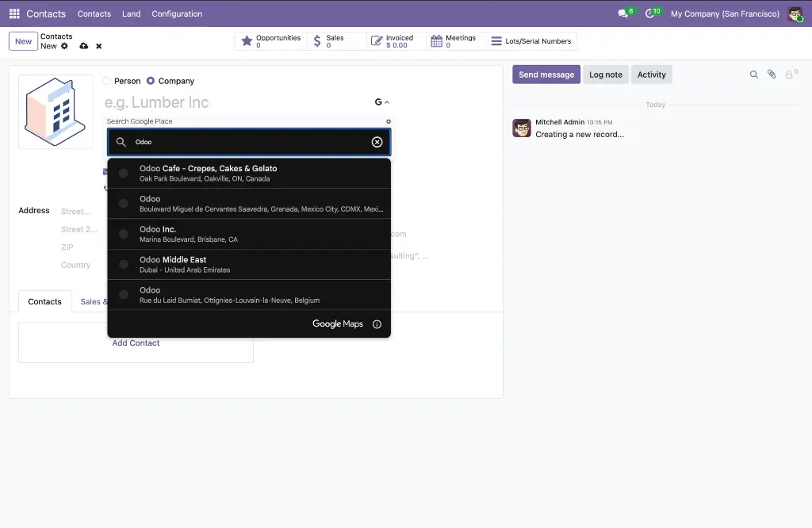Click the Contacts app title
The height and width of the screenshot is (528, 812).
pos(46,13)
